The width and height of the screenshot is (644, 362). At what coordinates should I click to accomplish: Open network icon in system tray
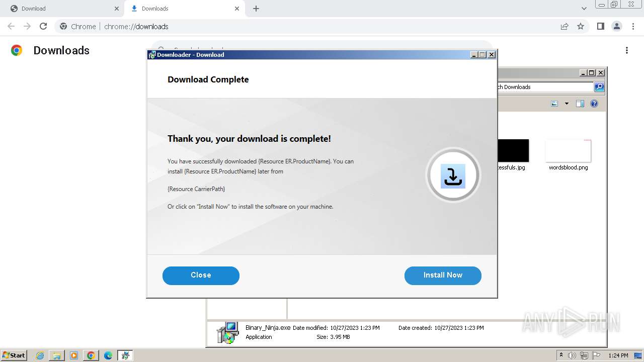[x=584, y=355]
